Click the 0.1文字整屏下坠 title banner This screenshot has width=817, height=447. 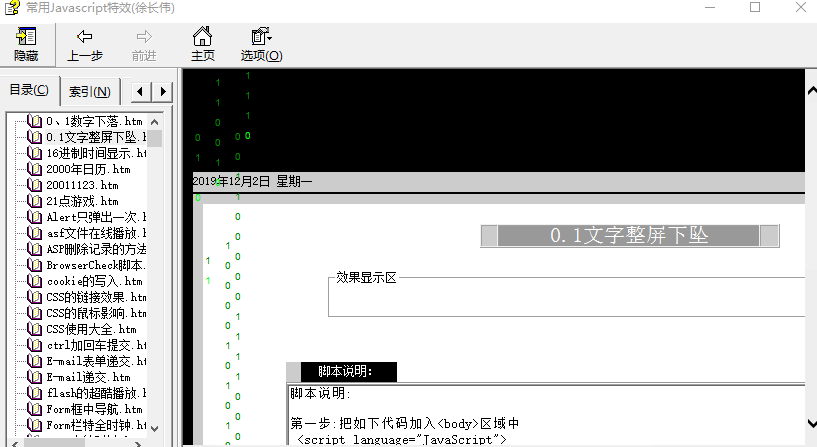pyautogui.click(x=629, y=236)
